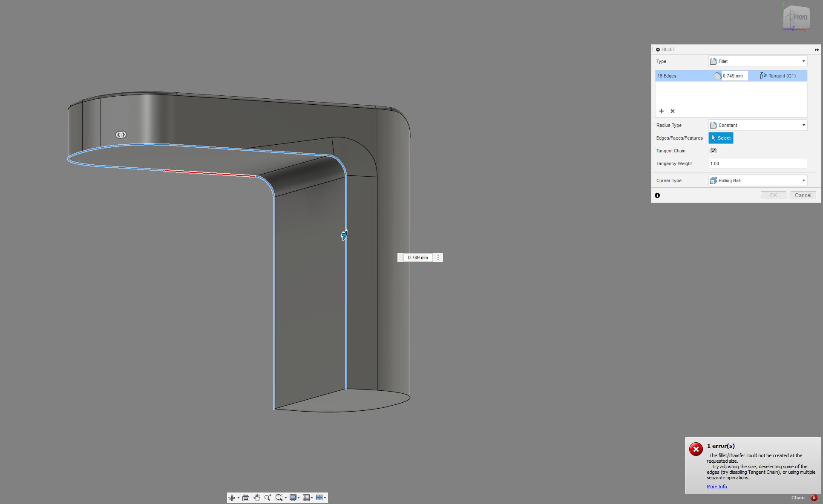Toggle Edges/Faces/Features Select button

click(721, 138)
